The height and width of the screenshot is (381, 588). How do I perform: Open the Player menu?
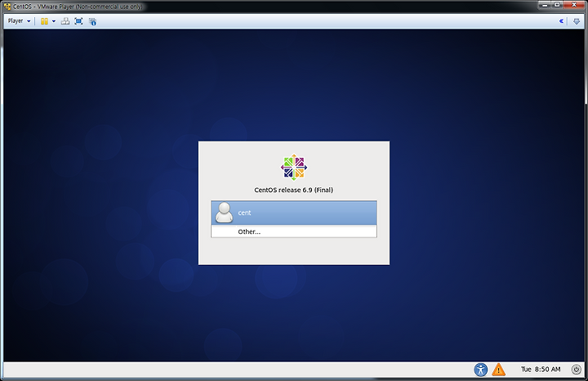[x=19, y=21]
